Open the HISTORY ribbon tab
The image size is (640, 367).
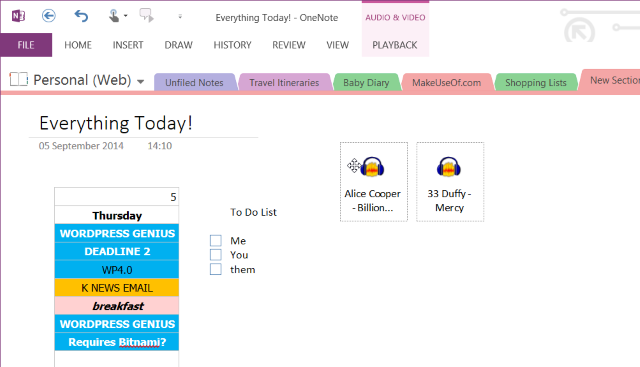click(x=232, y=45)
